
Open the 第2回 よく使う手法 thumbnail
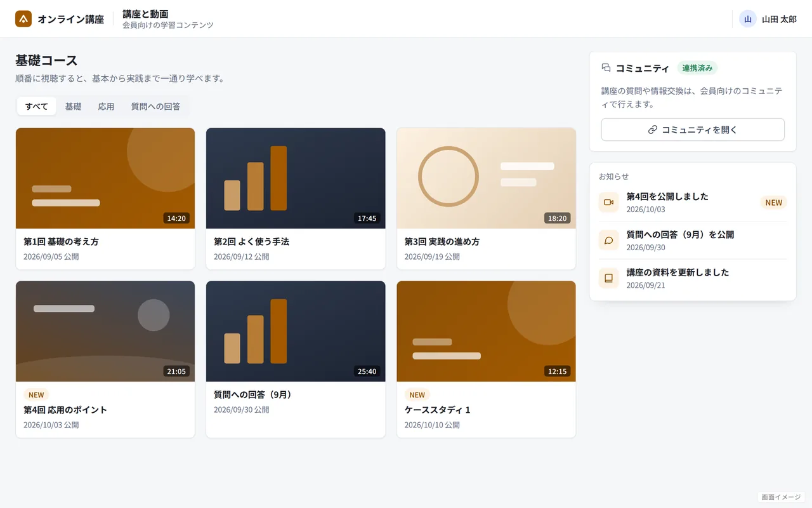[x=296, y=178]
